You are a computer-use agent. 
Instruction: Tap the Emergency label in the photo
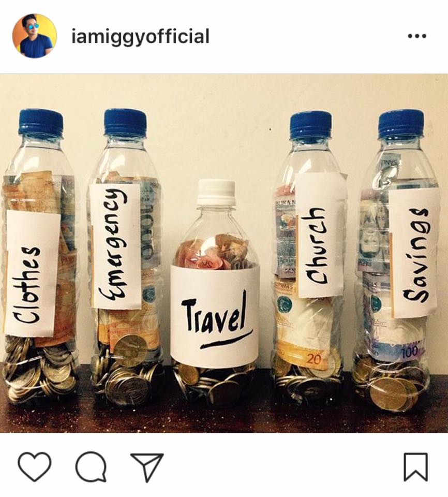click(x=116, y=246)
